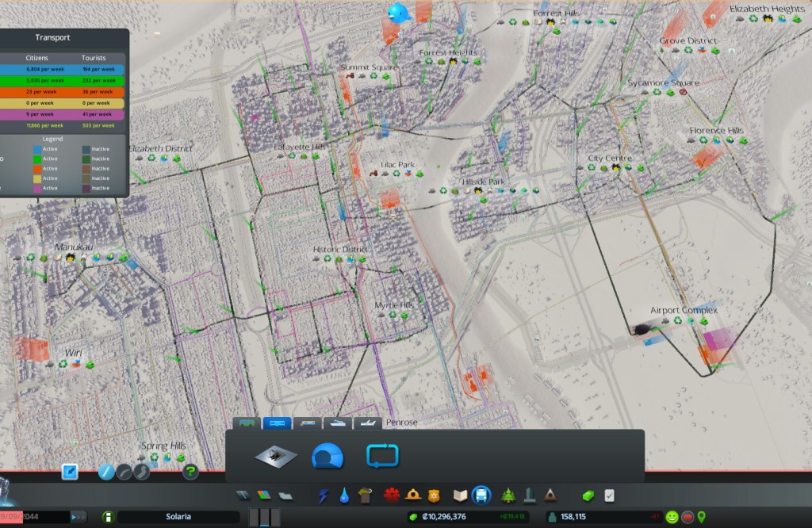The height and width of the screenshot is (528, 812).
Task: Switch to the Airplane transport tab
Action: click(x=367, y=423)
